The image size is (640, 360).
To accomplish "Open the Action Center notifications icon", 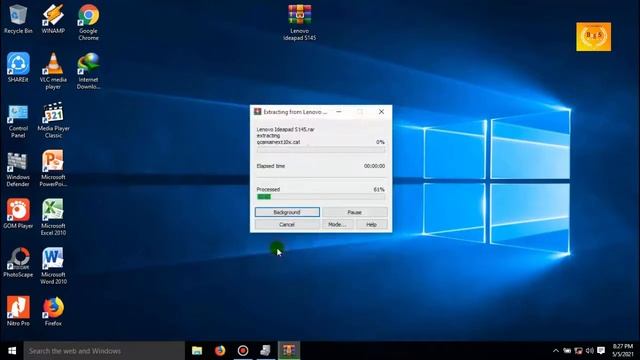I will pyautogui.click(x=601, y=351).
